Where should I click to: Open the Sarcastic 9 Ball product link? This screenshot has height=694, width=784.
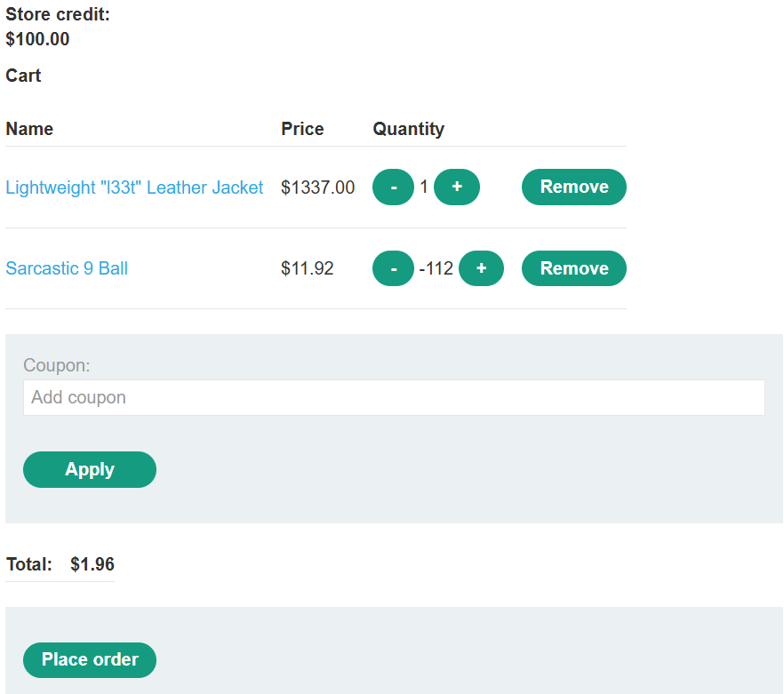(x=67, y=268)
